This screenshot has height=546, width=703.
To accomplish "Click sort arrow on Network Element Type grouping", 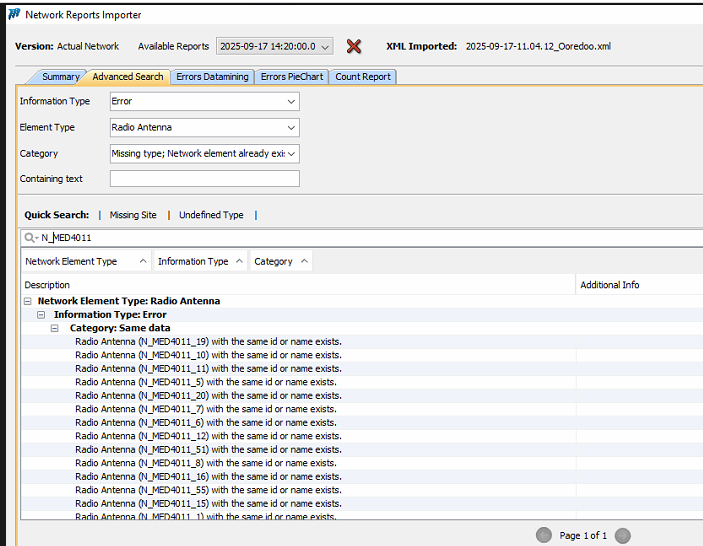I will pos(142,261).
